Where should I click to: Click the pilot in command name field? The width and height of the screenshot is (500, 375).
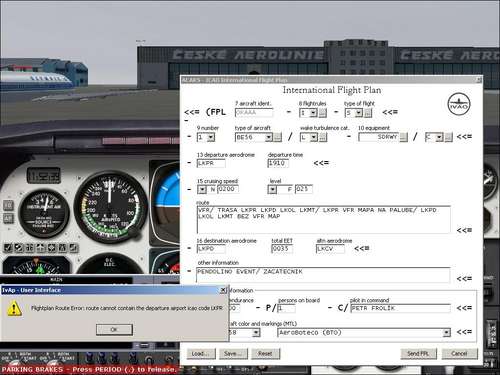coord(400,308)
